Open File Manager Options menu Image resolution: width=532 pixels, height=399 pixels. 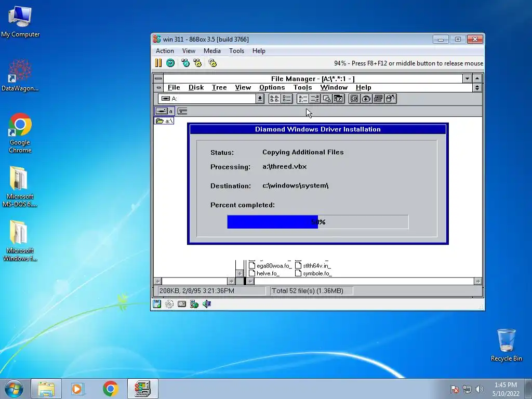[x=272, y=87]
